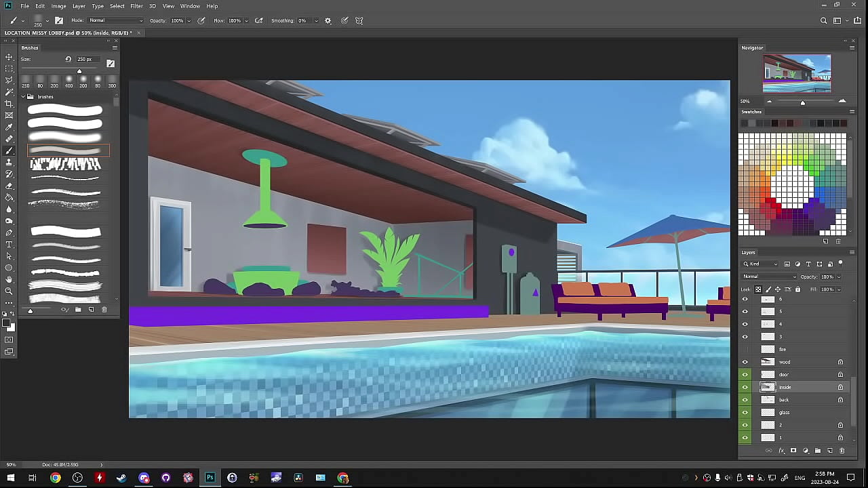Open the layer Fill dropdown arrow

pos(839,289)
